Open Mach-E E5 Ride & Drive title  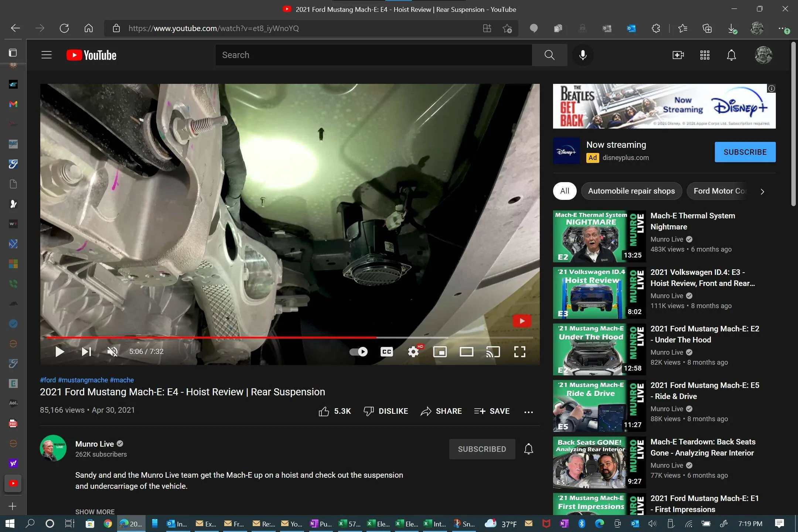coord(705,391)
